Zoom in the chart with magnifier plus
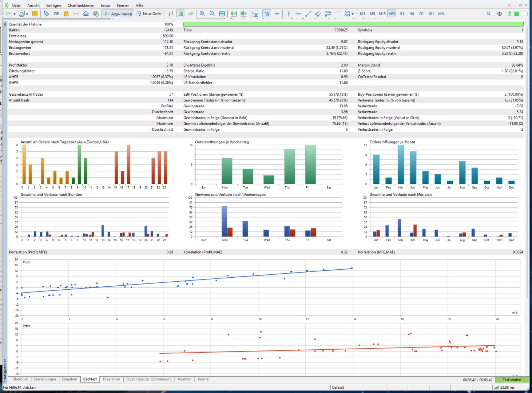The image size is (532, 393). [202, 14]
